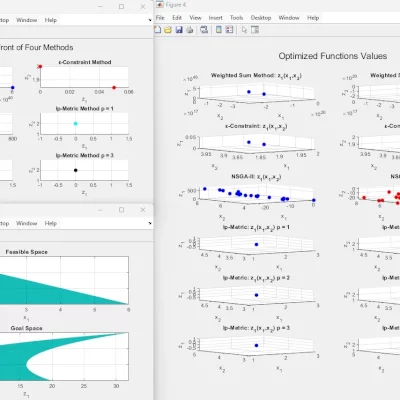
Task: Click Print Figure icon in Figure 4 toolbar
Action: click(x=190, y=30)
